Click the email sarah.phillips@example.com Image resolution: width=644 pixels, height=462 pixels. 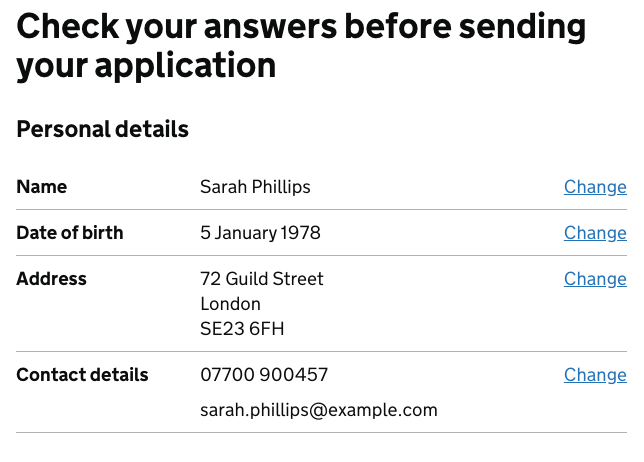point(319,411)
